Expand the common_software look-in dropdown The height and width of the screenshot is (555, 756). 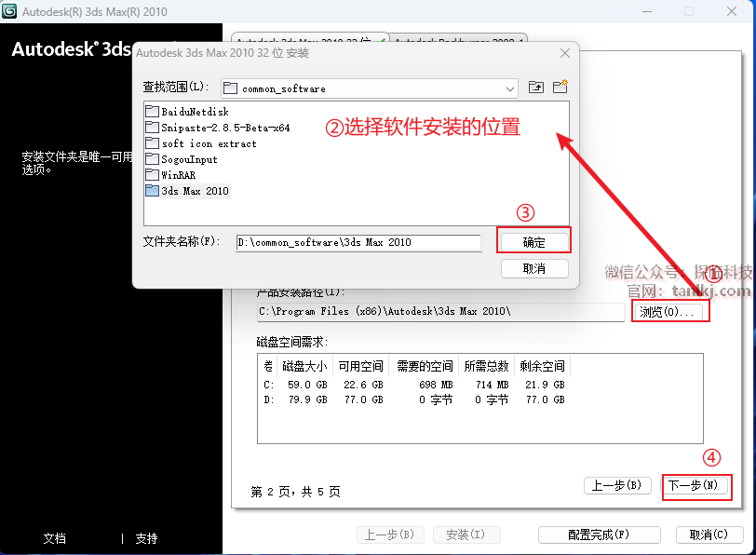(x=509, y=88)
